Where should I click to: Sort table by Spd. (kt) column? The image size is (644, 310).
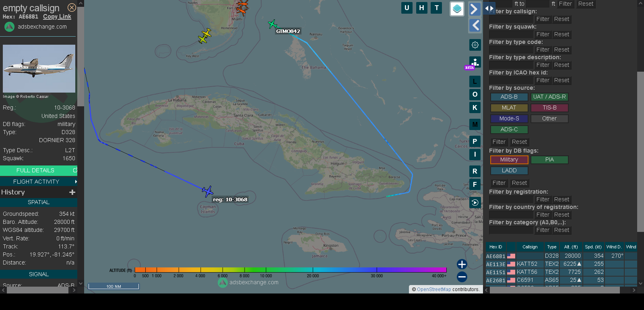click(593, 247)
